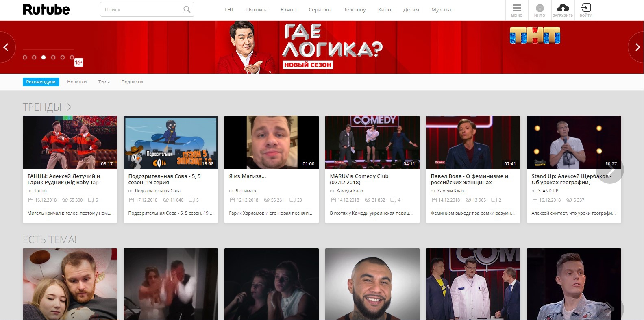Click views eye icon on Stand Up card
The image size is (644, 320).
(569, 200)
